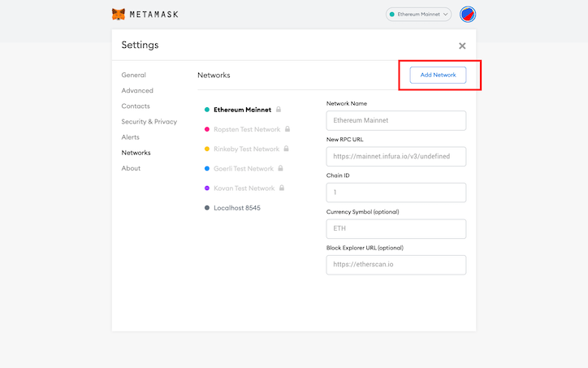This screenshot has height=368, width=588.
Task: Select Ethereum Mainnet in the network list
Action: [x=242, y=110]
